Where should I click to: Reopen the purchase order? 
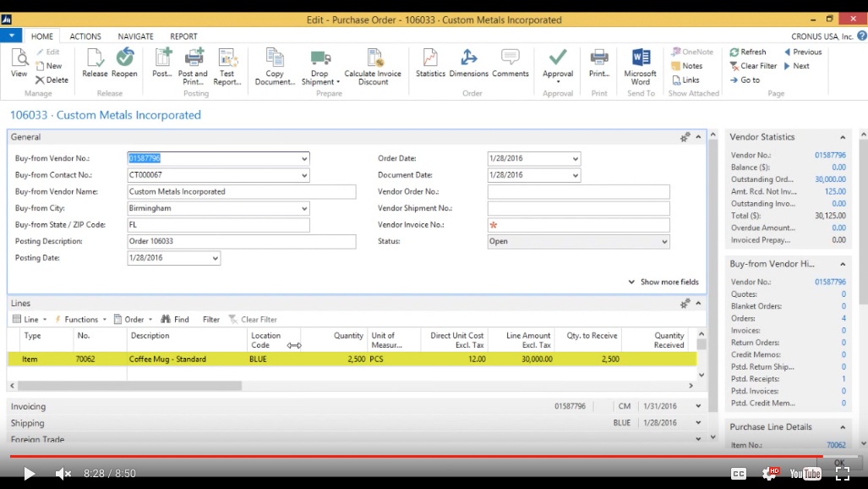[x=124, y=63]
